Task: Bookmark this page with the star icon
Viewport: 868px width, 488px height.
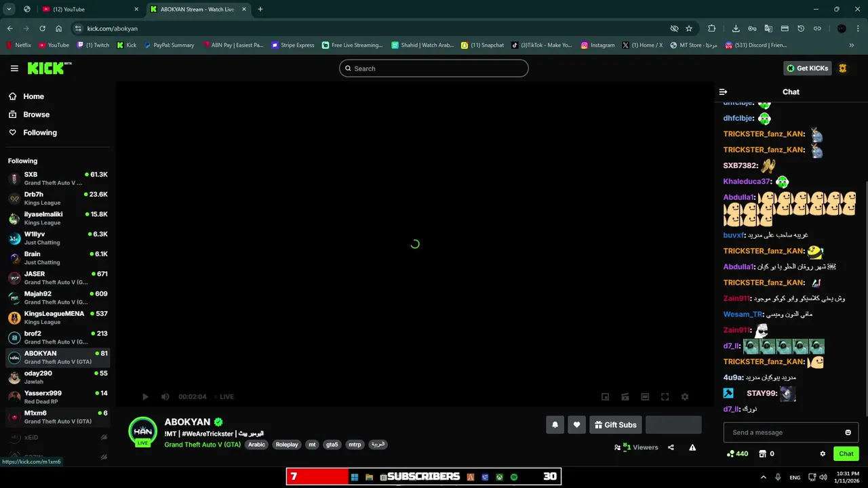Action: 689,28
